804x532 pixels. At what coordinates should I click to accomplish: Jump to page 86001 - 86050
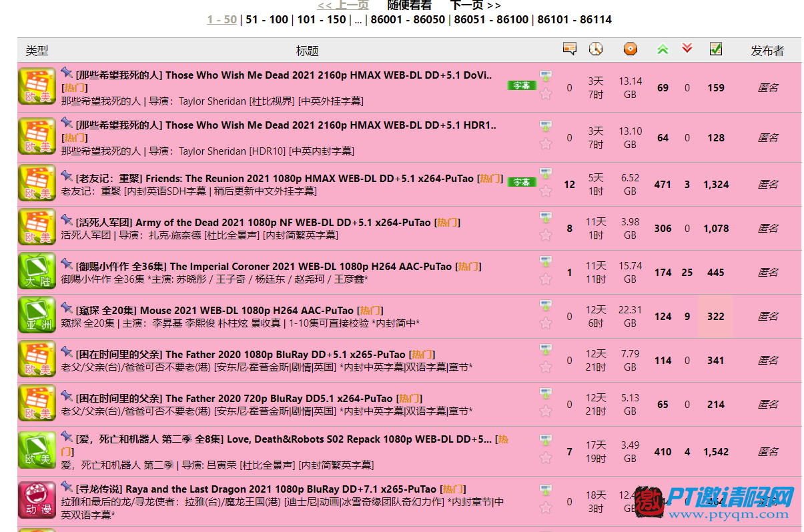tap(408, 19)
